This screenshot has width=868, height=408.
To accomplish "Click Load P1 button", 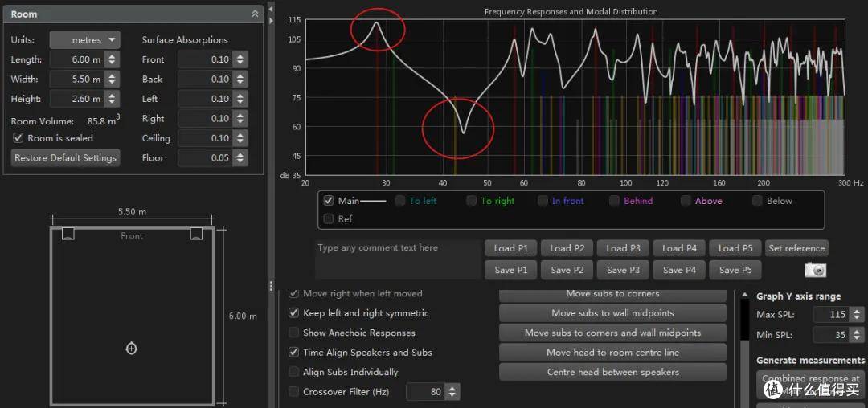I will (x=510, y=248).
